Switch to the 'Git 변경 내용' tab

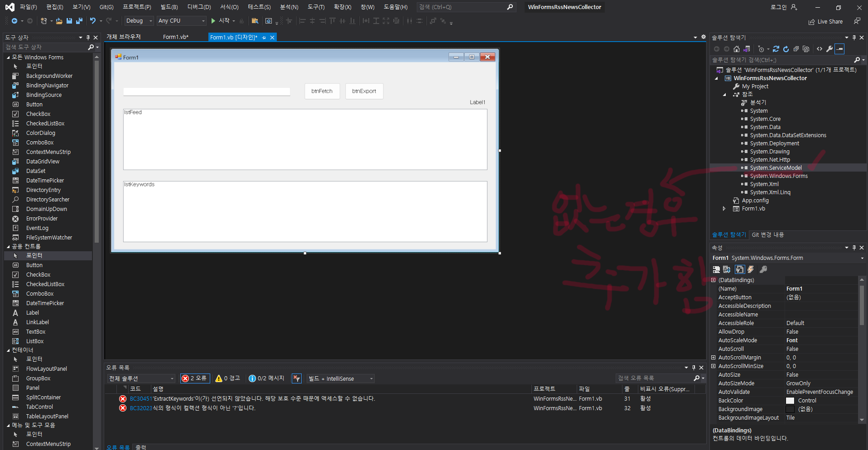(768, 235)
